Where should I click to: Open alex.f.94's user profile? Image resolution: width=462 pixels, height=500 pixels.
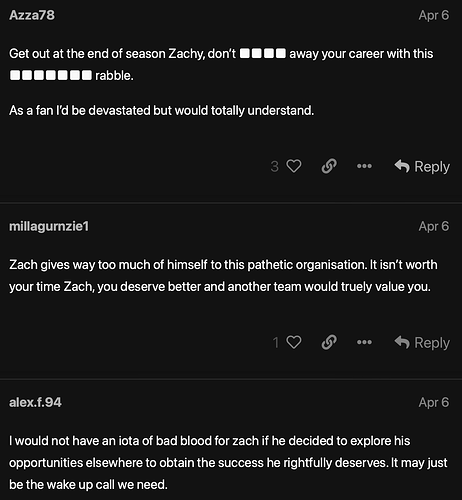(35, 402)
